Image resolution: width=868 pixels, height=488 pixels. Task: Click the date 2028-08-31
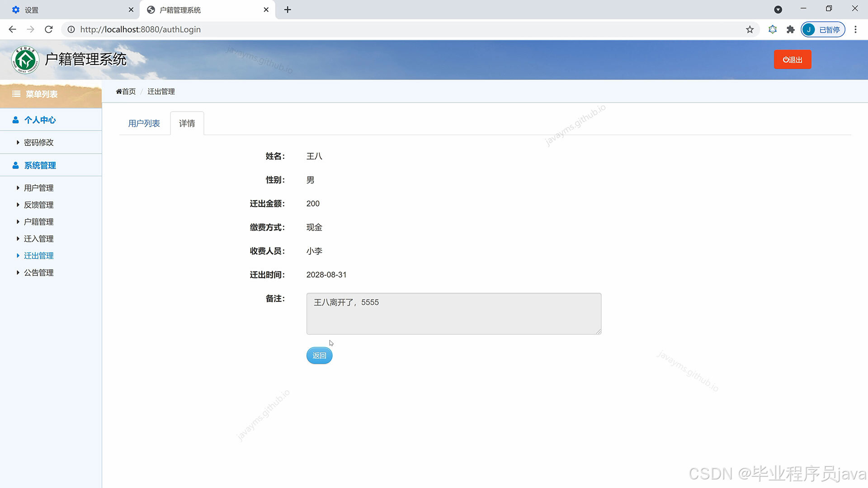(x=326, y=275)
